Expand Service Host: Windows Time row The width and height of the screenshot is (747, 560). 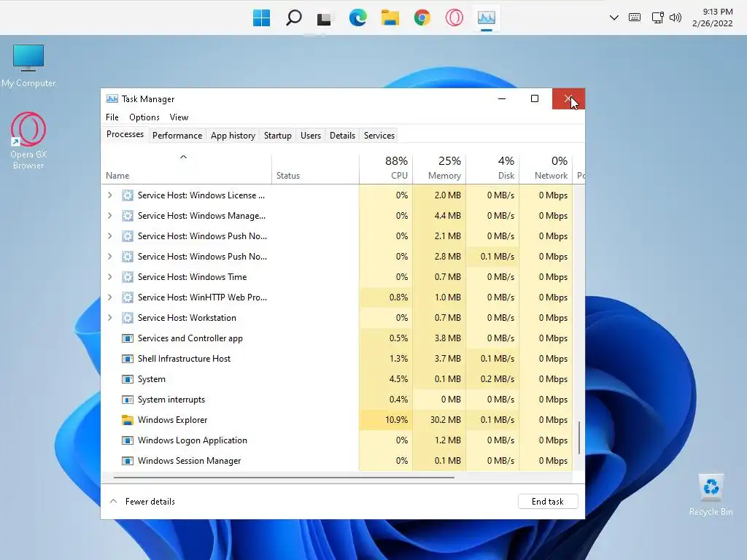110,277
